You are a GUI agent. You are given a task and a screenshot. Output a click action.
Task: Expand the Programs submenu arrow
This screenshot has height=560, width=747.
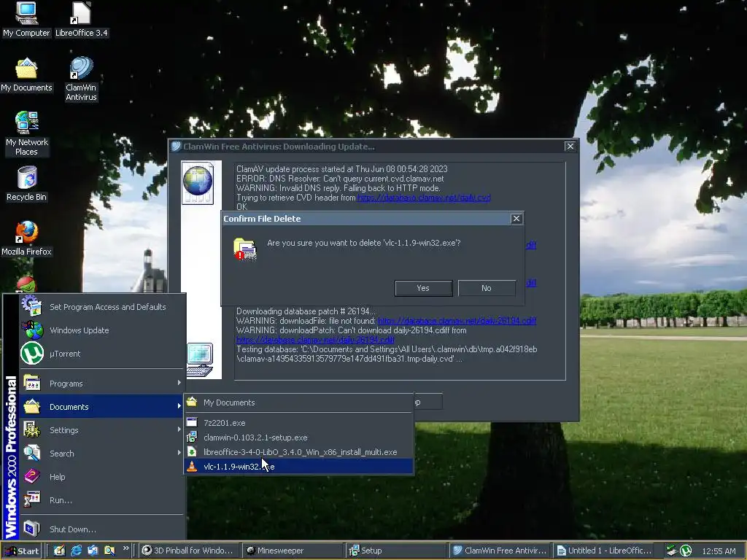[179, 383]
